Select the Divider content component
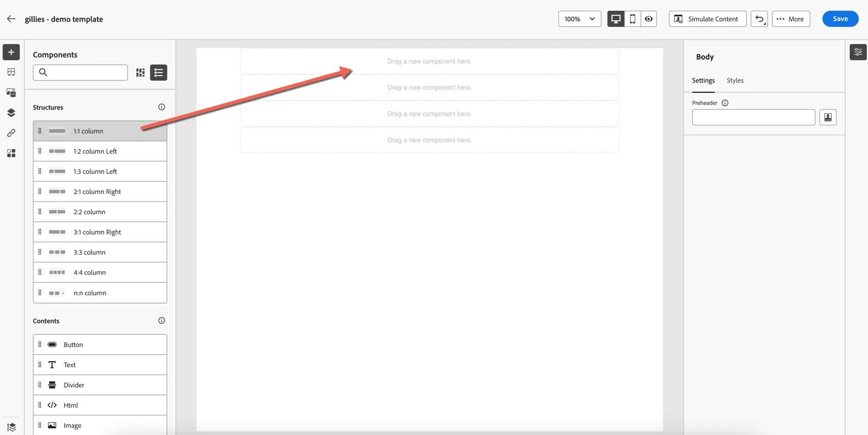 click(100, 385)
